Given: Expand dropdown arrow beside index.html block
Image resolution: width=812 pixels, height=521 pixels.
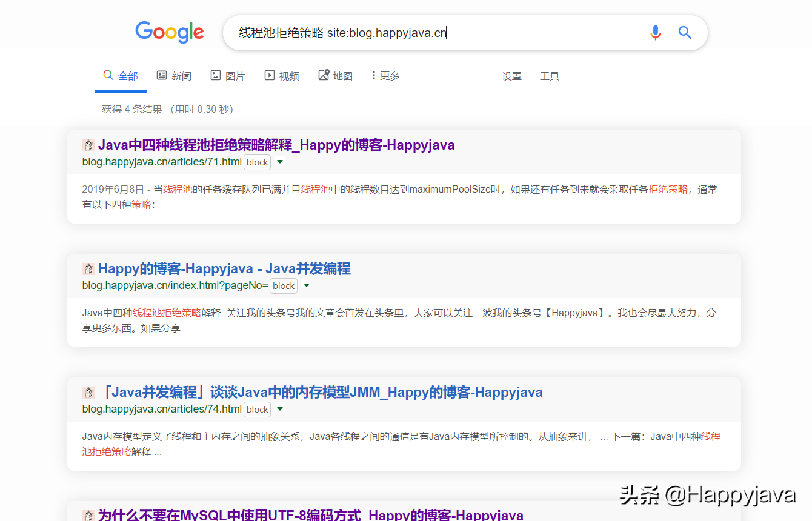Looking at the screenshot, I should [x=307, y=285].
